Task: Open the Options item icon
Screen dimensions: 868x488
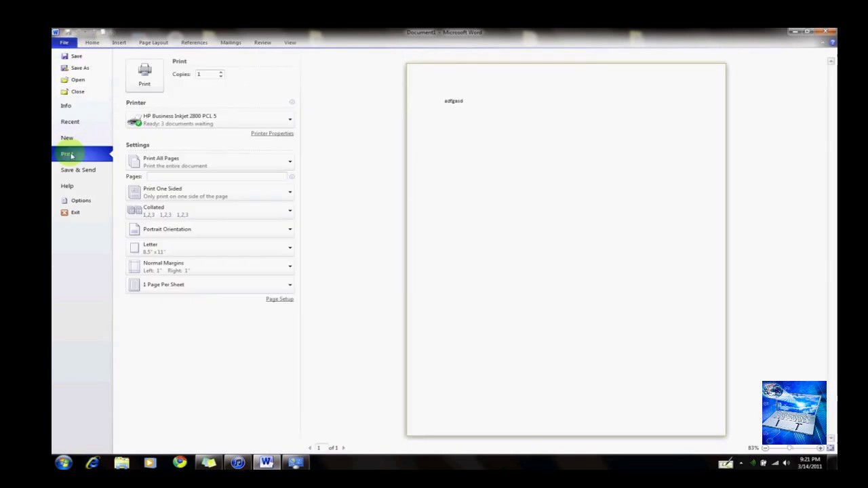Action: click(64, 201)
